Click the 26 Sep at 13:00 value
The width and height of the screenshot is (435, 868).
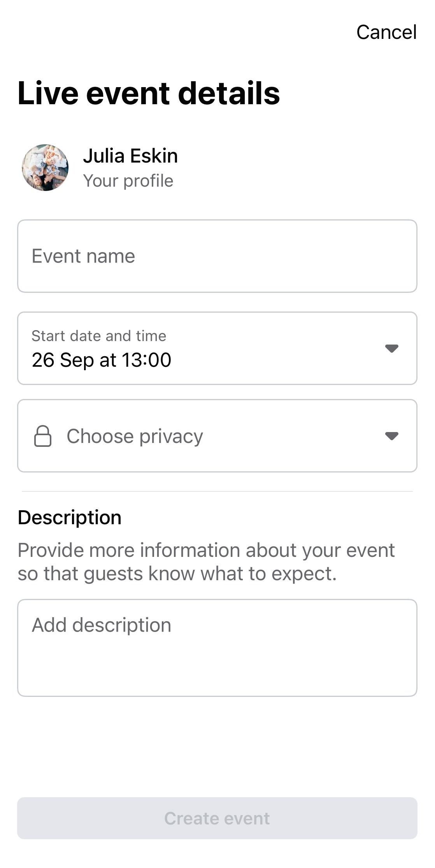point(102,360)
